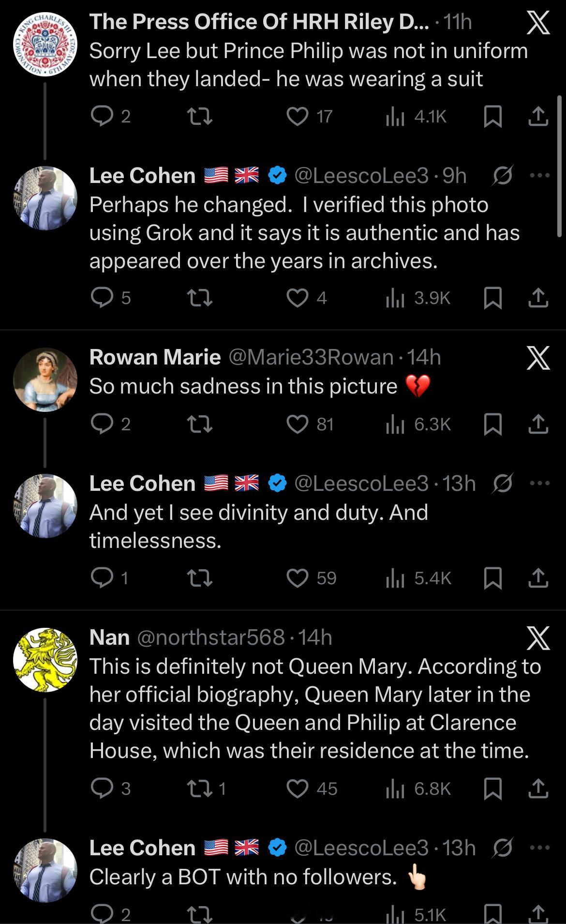Image resolution: width=566 pixels, height=924 pixels.
Task: Open @Marie33Rowan profile handle
Action: tap(310, 357)
